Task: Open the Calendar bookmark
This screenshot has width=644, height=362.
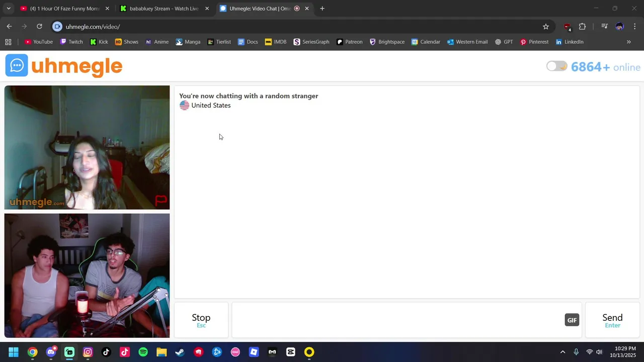Action: [x=426, y=42]
